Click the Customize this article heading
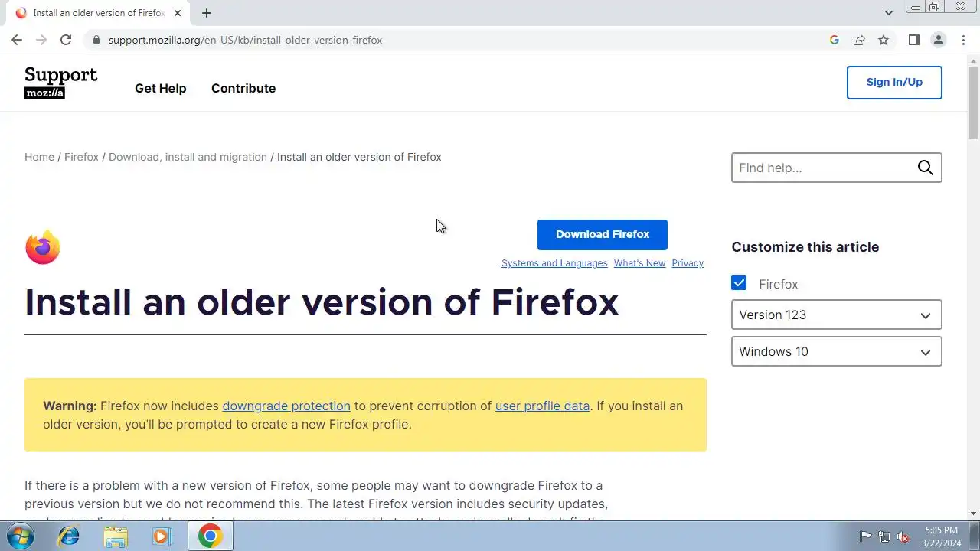Screen dimensions: 980x551 (x=805, y=247)
